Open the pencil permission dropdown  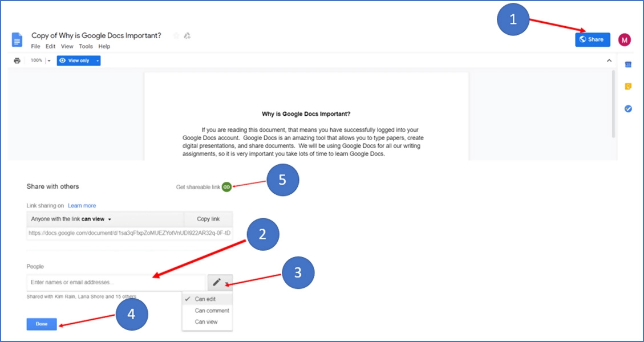coord(220,283)
